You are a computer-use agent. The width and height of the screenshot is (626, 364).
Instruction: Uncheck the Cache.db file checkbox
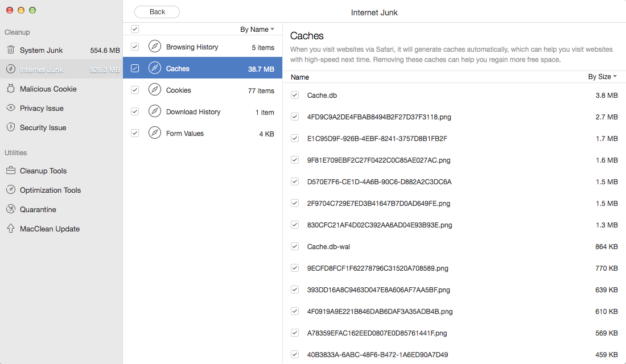(x=295, y=95)
